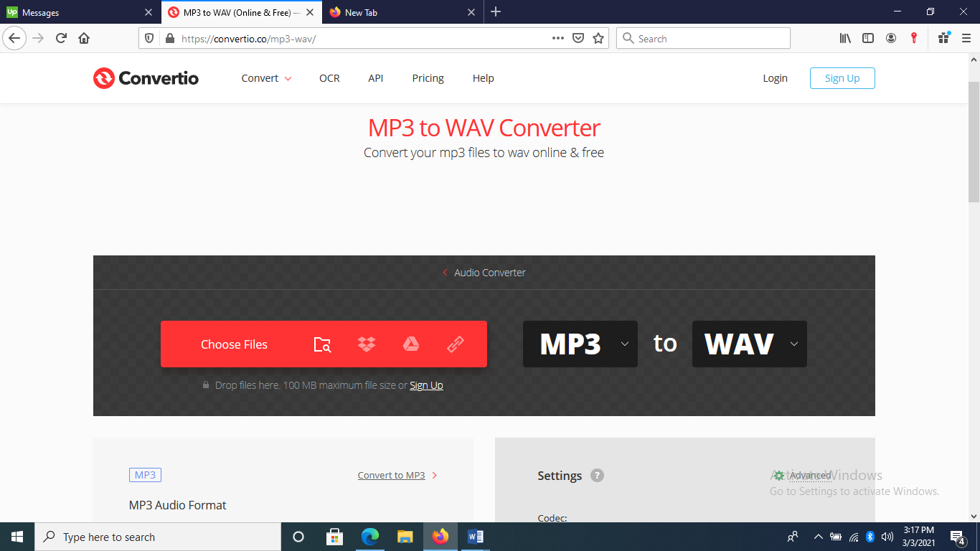Click the Choose Files button
Viewport: 980px width, 551px height.
pos(234,344)
